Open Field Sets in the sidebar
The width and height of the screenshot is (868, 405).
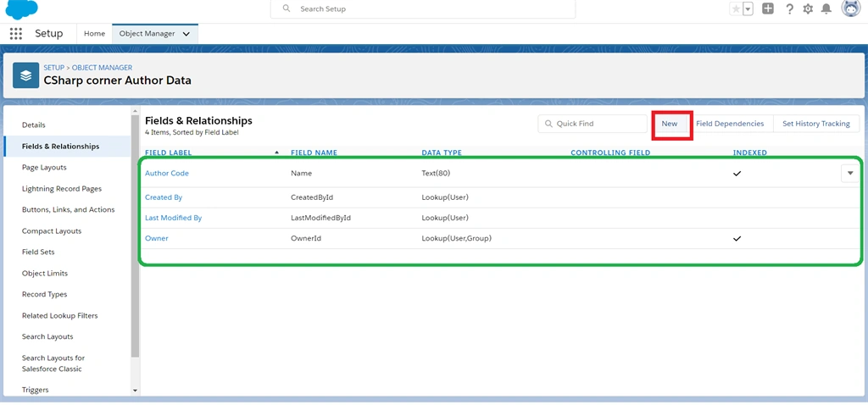pyautogui.click(x=38, y=252)
